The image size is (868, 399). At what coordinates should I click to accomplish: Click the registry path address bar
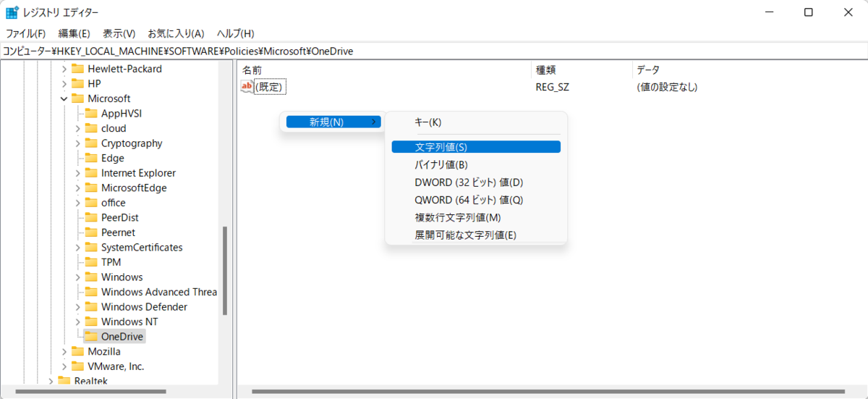coord(434,51)
